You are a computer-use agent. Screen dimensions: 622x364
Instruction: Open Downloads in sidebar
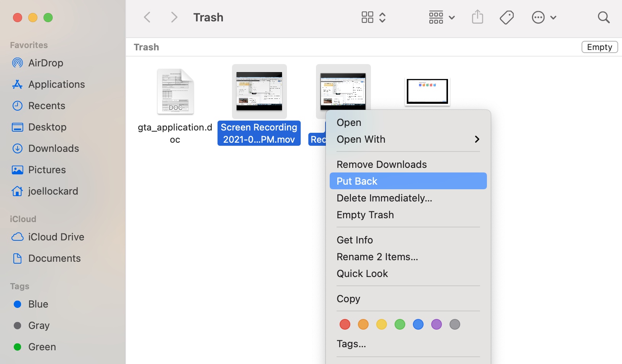(x=45, y=148)
